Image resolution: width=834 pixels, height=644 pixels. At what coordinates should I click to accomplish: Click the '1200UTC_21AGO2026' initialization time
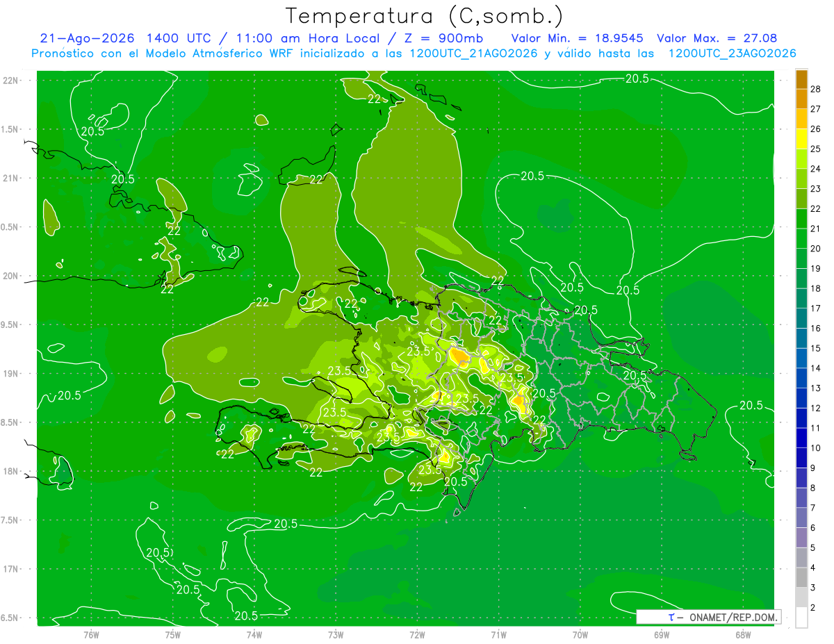tap(471, 53)
